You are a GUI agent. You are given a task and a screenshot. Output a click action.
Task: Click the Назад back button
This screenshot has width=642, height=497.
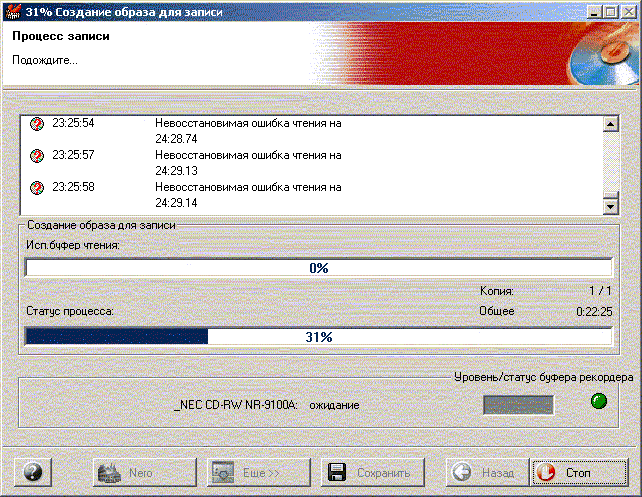488,472
